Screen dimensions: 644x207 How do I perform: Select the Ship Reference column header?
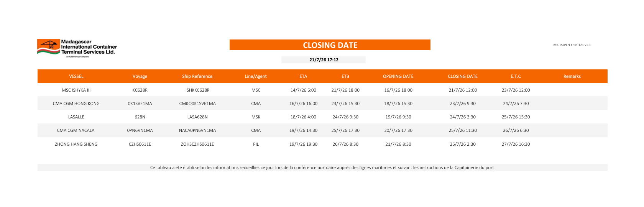(x=197, y=76)
